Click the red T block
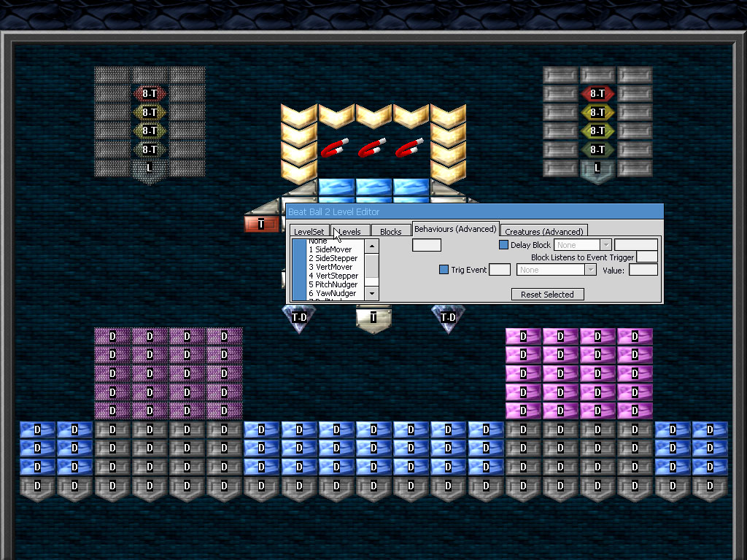Screen dimensions: 747x560 tap(261, 224)
